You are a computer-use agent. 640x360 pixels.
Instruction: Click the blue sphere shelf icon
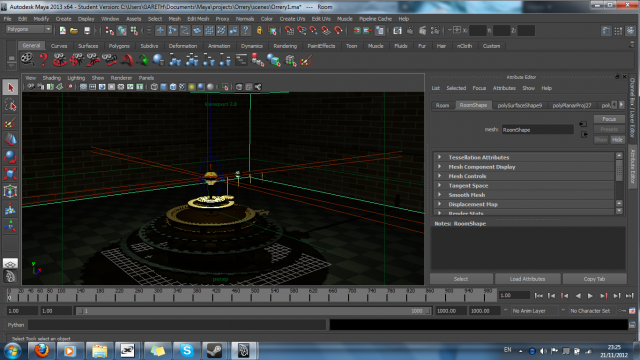coord(158,60)
